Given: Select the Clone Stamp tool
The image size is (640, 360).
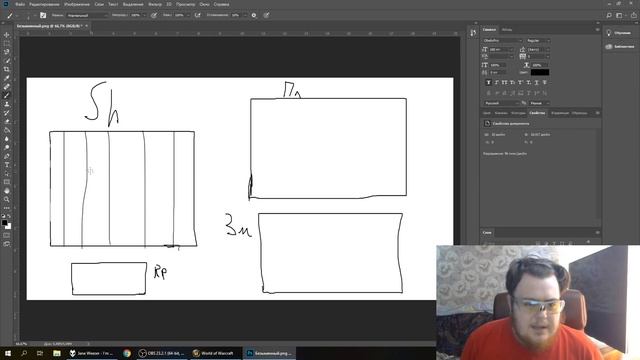Looking at the screenshot, I should tap(7, 104).
